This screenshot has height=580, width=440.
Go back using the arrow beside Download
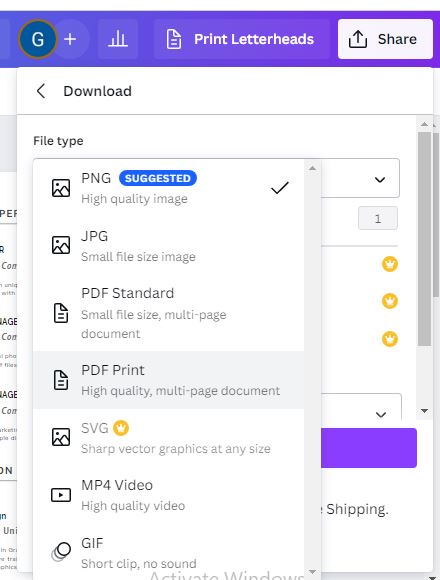[41, 91]
